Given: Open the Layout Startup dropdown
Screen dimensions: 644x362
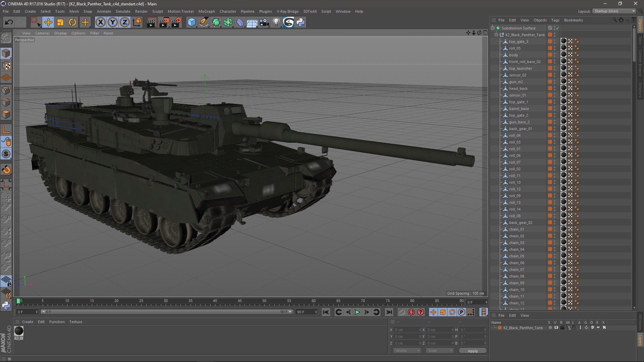Looking at the screenshot, I should (x=614, y=11).
